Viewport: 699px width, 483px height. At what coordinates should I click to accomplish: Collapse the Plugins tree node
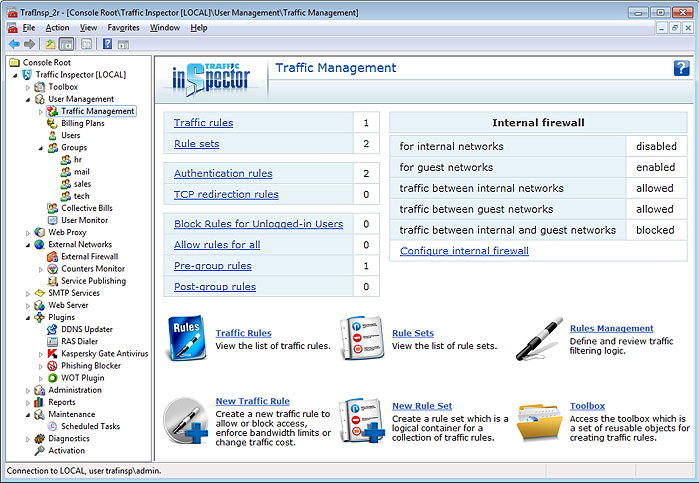[28, 318]
